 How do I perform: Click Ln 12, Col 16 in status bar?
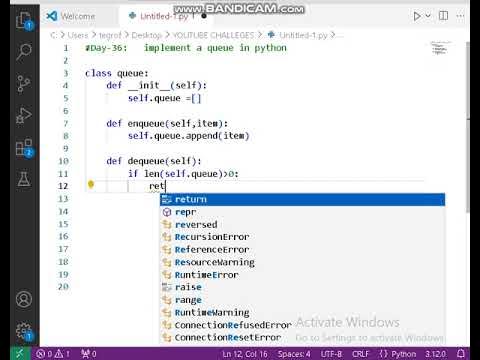tap(245, 354)
